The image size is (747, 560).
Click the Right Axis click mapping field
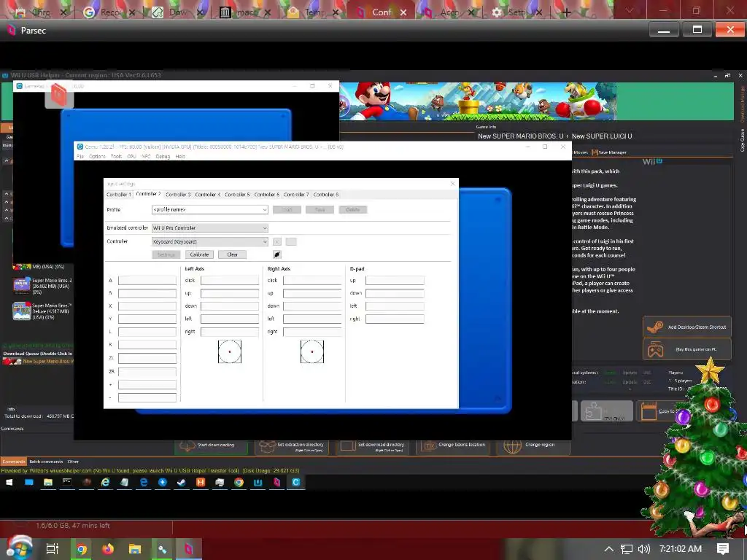tap(312, 281)
